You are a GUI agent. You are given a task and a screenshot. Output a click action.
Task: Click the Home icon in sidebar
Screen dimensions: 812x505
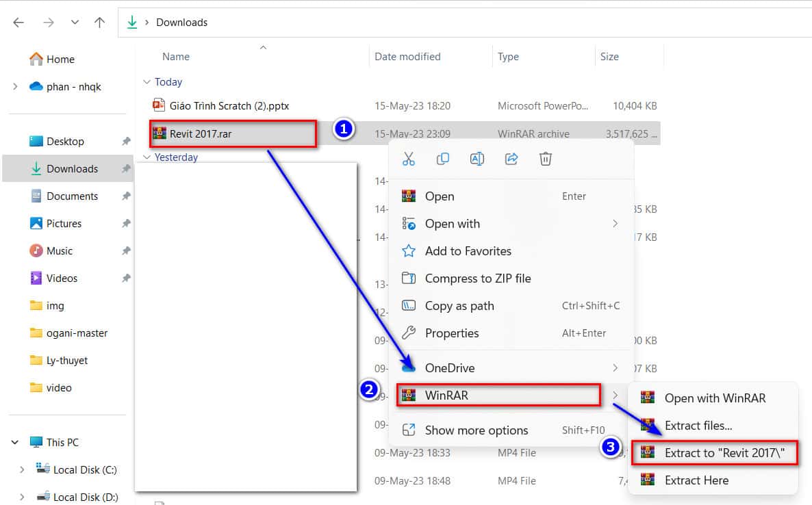point(36,59)
